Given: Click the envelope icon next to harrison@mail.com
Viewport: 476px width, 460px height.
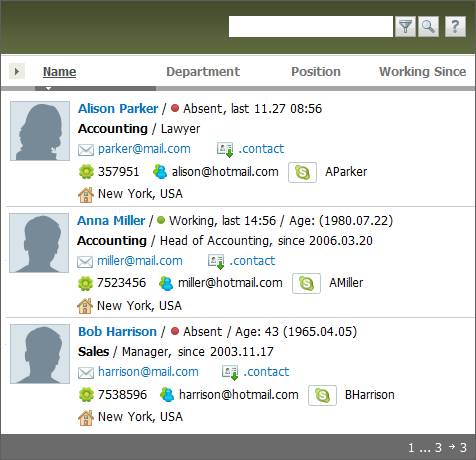Looking at the screenshot, I should coord(86,373).
